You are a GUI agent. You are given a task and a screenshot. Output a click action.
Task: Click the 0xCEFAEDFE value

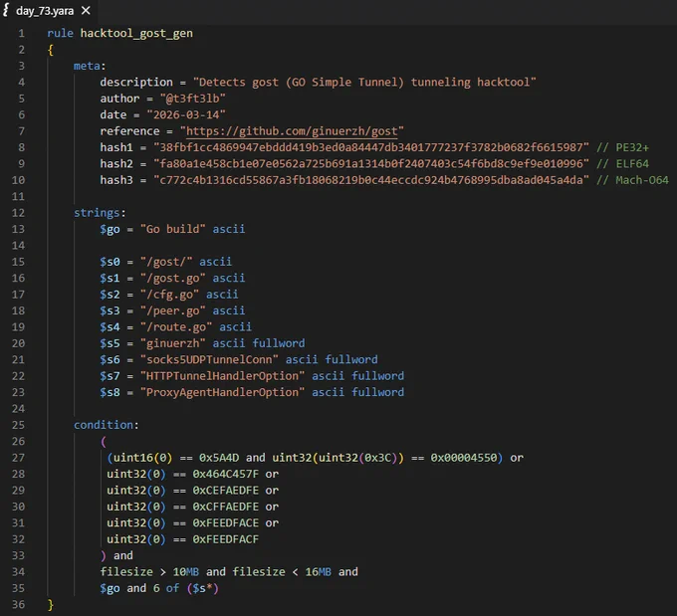(x=226, y=491)
